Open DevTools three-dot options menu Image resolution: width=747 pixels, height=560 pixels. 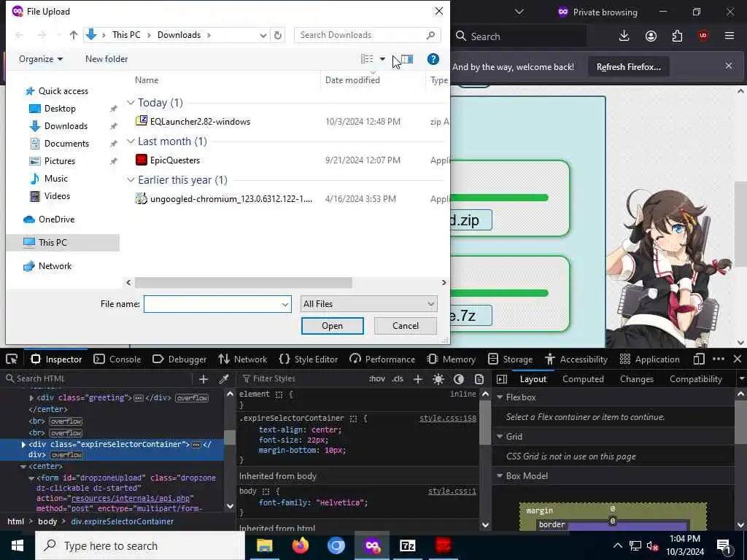pos(719,359)
